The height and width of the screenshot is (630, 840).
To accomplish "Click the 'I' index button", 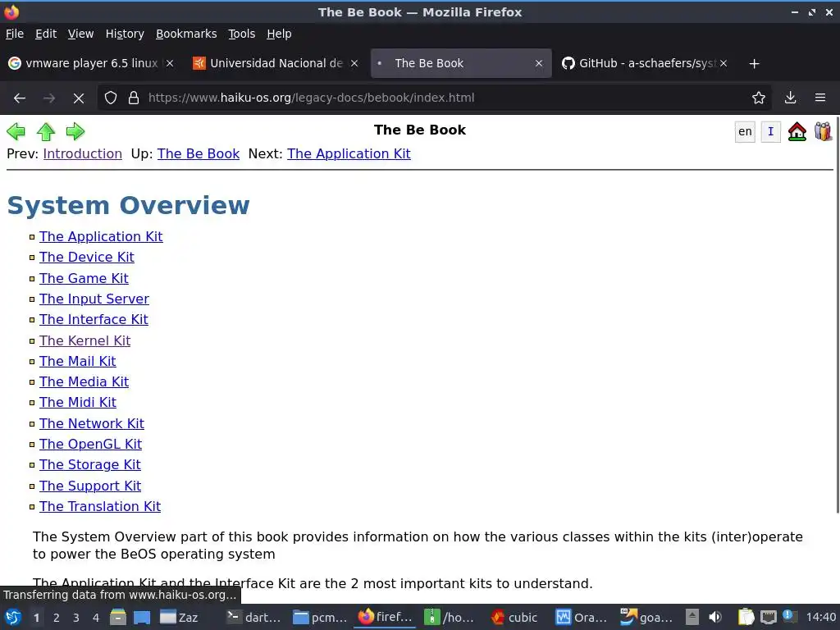I will point(770,132).
